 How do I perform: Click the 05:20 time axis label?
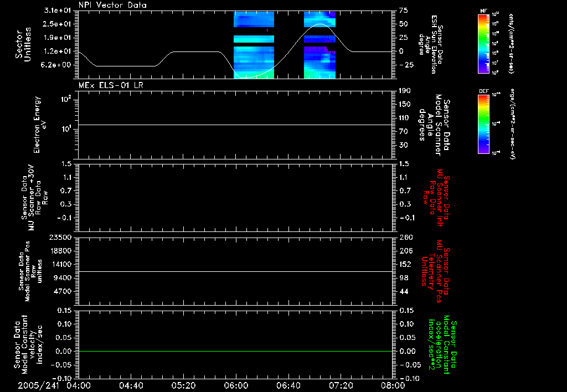(x=184, y=385)
